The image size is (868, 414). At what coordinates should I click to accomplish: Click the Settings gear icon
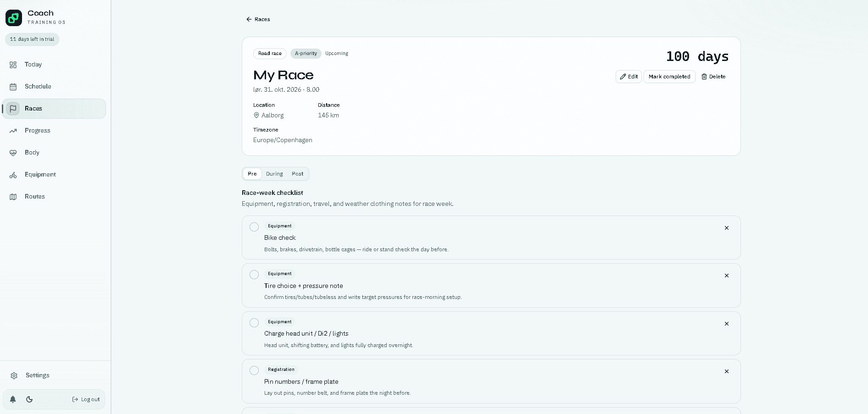[x=14, y=375]
